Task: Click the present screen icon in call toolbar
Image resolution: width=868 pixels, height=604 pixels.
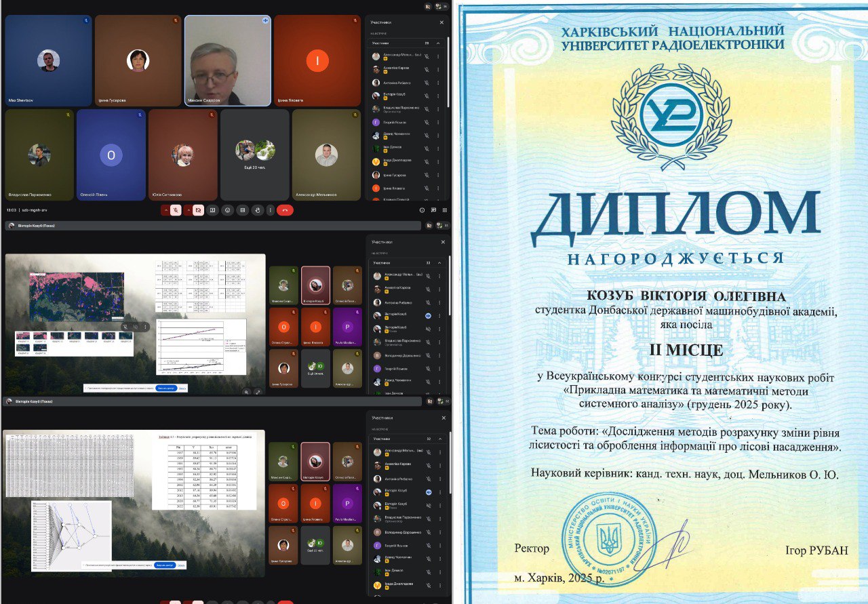Action: [x=212, y=210]
